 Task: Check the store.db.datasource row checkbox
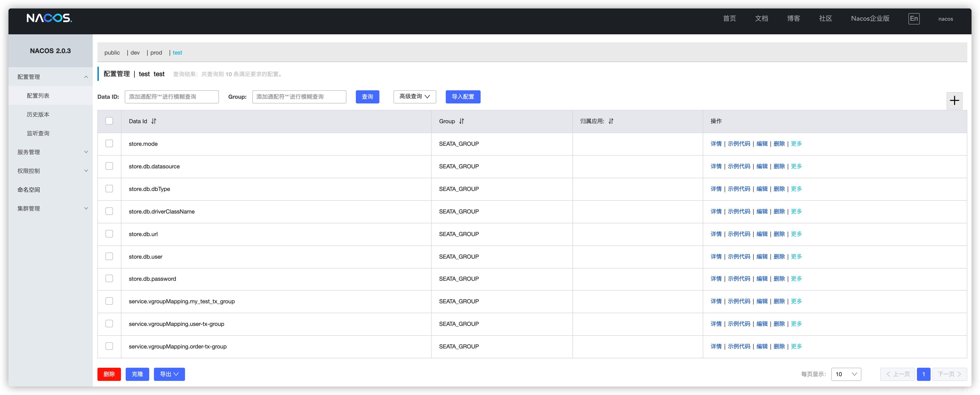pos(109,166)
